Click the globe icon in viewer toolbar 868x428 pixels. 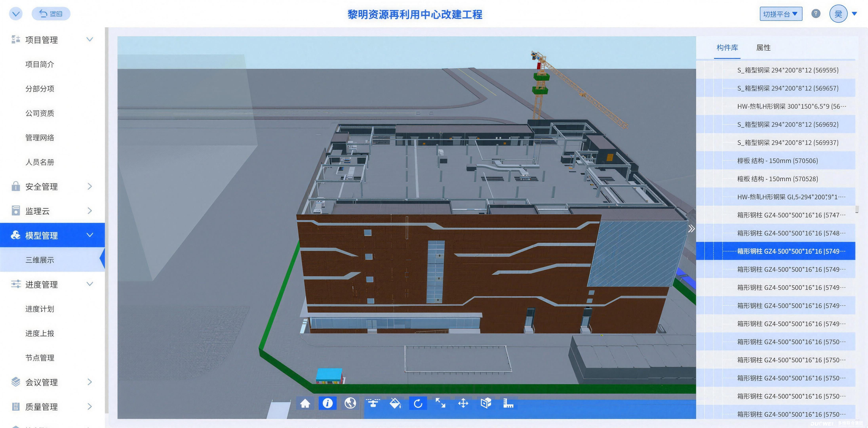tap(350, 403)
